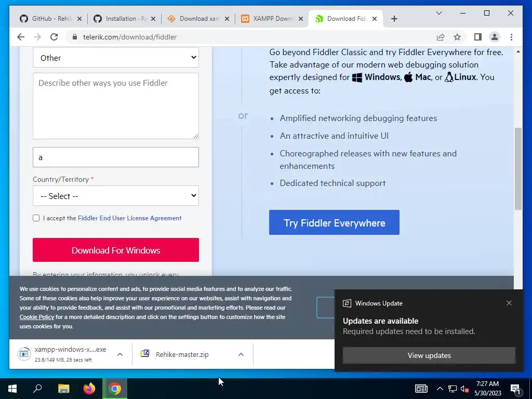The image size is (532, 399).
Task: Open the Country/Territory select dropdown
Action: coord(116,196)
